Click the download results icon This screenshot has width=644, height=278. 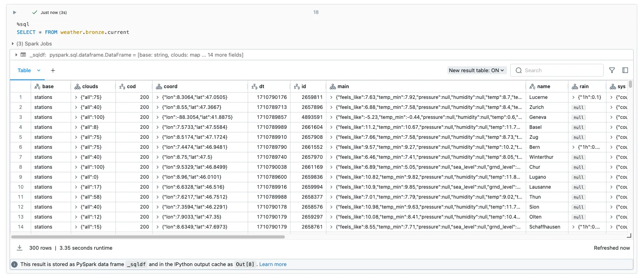click(19, 248)
